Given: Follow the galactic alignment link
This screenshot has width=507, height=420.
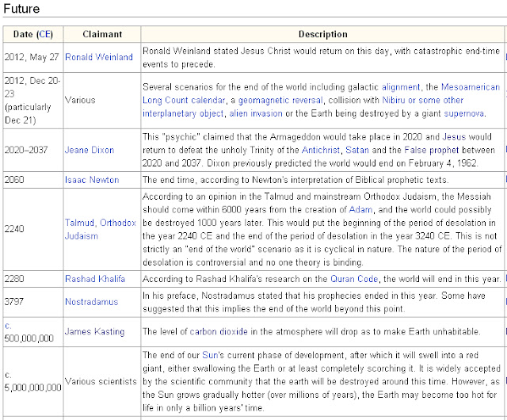Looking at the screenshot, I should [x=401, y=86].
